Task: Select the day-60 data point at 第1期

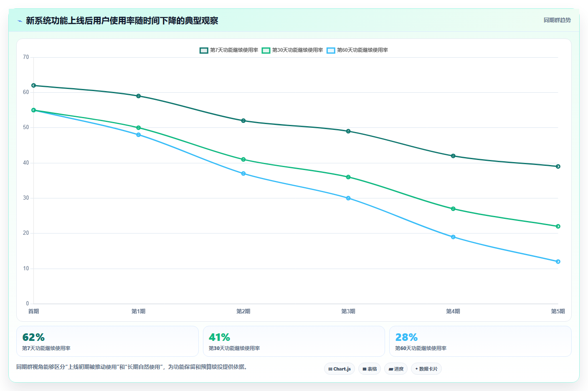Action: pyautogui.click(x=139, y=135)
